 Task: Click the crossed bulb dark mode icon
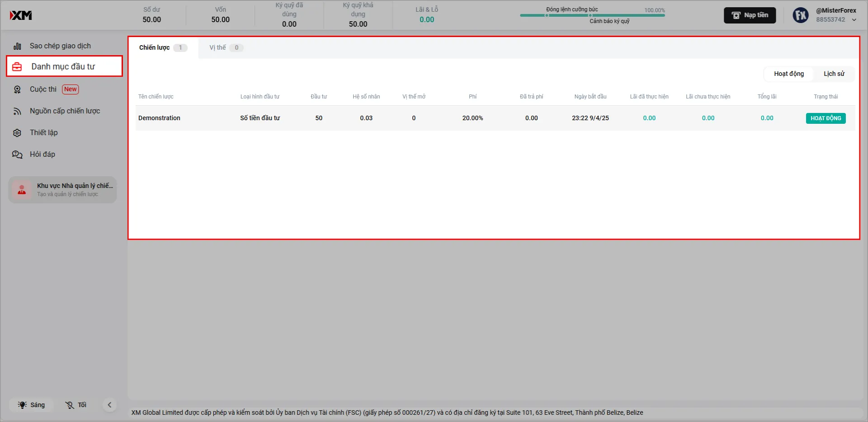coord(70,405)
